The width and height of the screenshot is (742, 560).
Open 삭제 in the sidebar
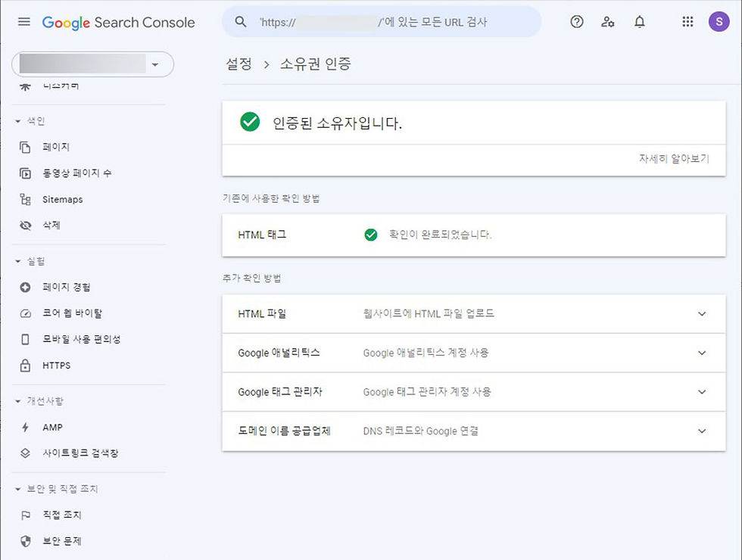click(x=51, y=226)
